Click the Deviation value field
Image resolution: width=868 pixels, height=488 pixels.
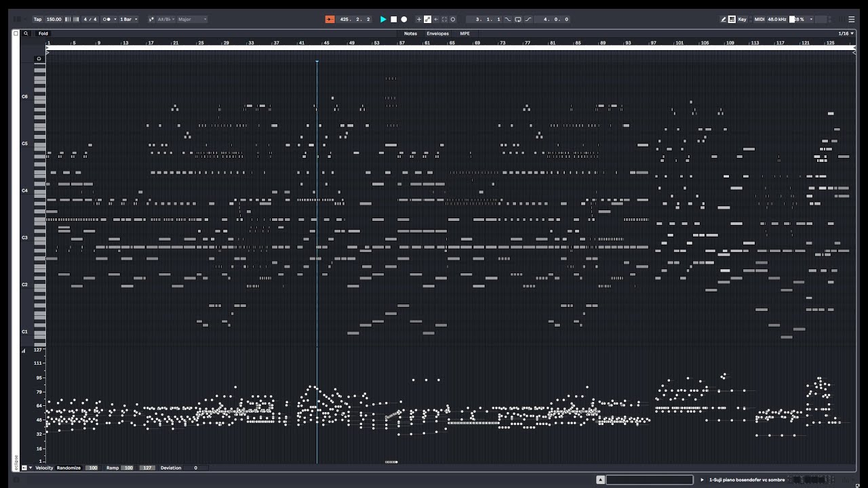pos(195,468)
